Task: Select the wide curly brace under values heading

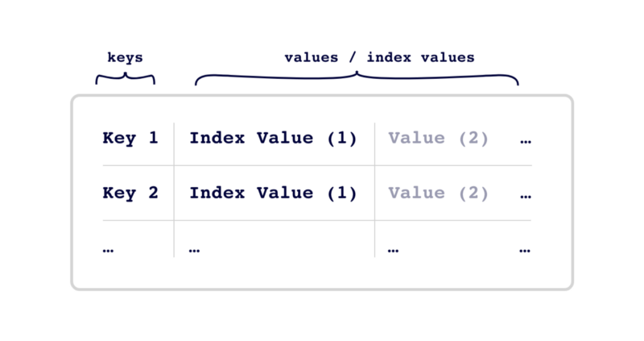Action: [x=357, y=78]
